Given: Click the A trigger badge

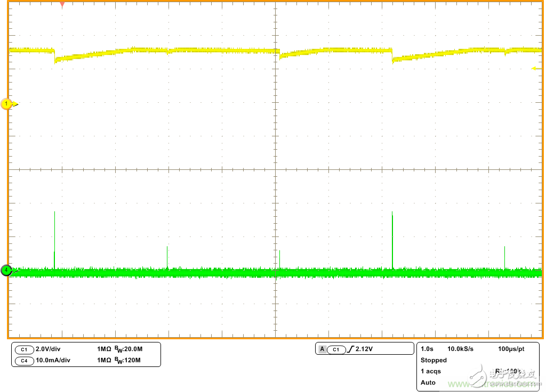Looking at the screenshot, I should pyautogui.click(x=322, y=349).
